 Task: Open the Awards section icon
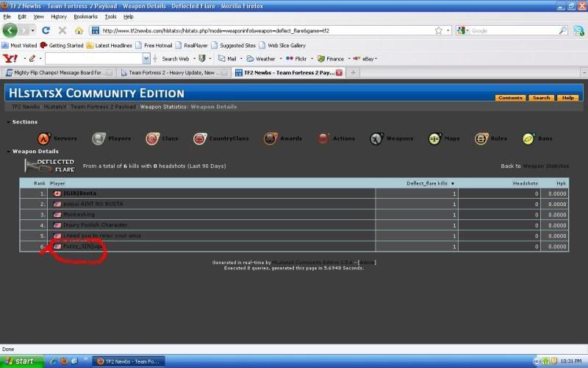(x=270, y=138)
